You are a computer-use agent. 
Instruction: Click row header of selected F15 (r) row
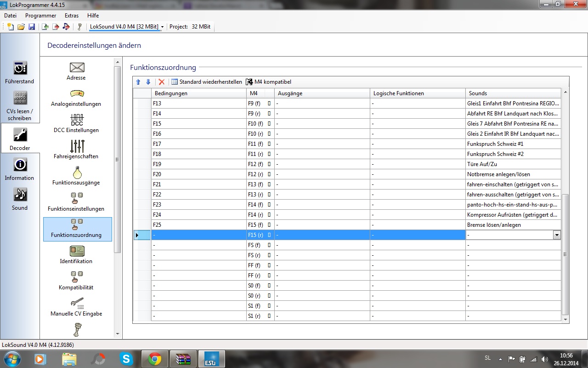[x=142, y=235]
